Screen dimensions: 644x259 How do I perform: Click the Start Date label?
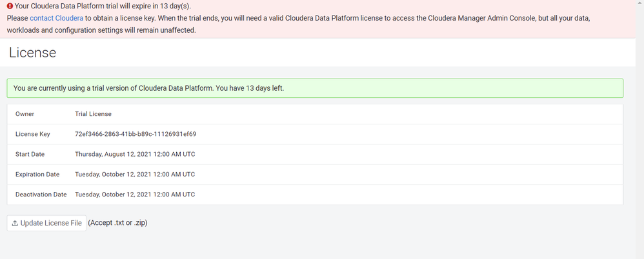(x=30, y=154)
